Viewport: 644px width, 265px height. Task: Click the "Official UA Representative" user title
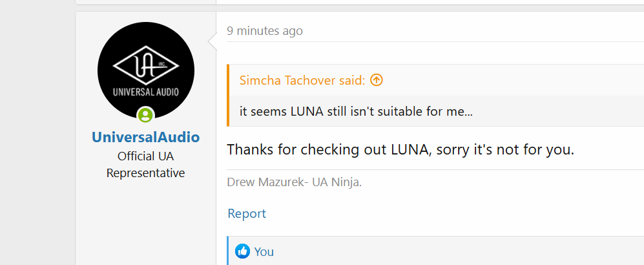pos(145,165)
